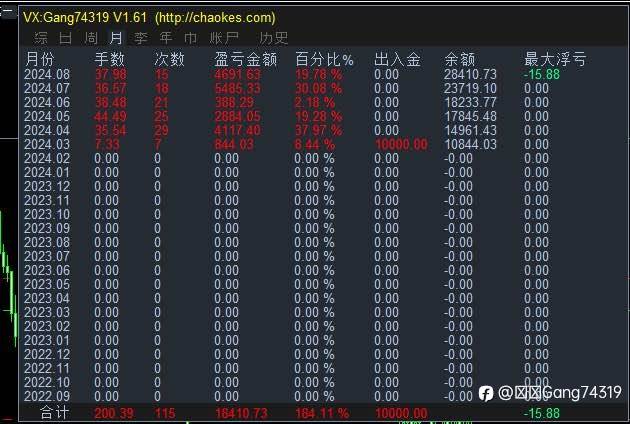Click the 余额 column header

coord(460,59)
